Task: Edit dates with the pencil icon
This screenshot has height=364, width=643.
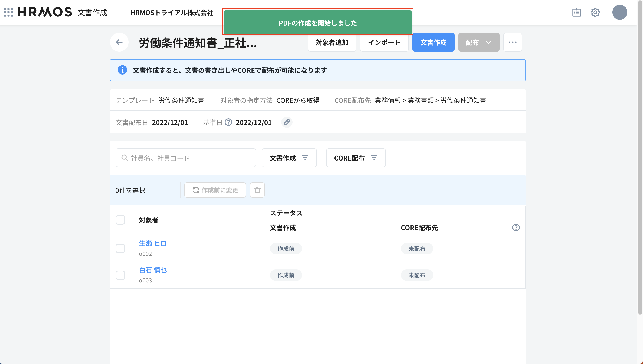Action: [x=287, y=122]
